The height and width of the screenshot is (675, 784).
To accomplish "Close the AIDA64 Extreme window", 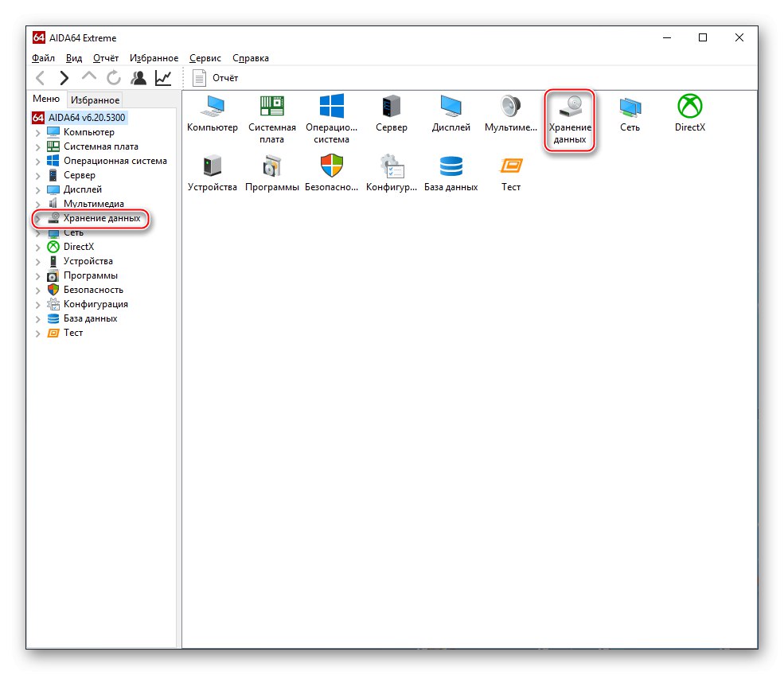I will [739, 37].
